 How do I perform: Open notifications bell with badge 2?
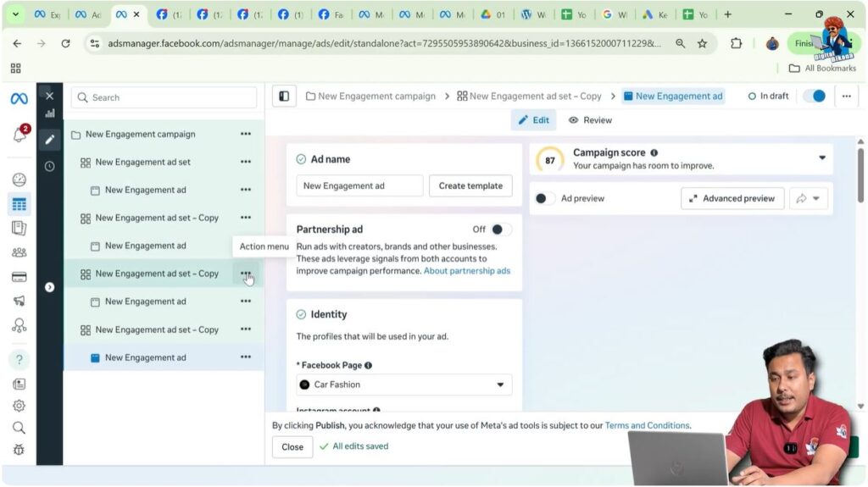[x=20, y=133]
